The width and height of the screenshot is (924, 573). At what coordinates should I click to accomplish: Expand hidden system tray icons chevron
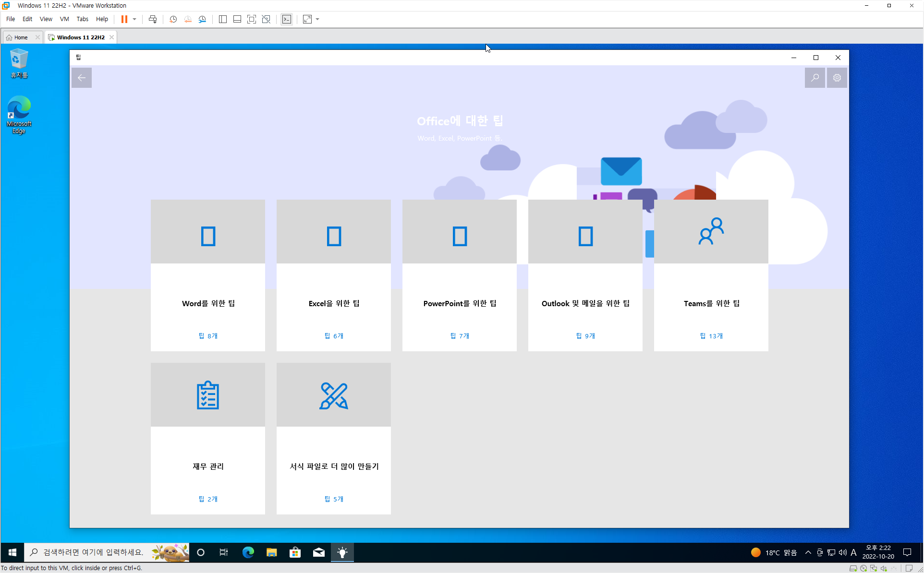[808, 552]
